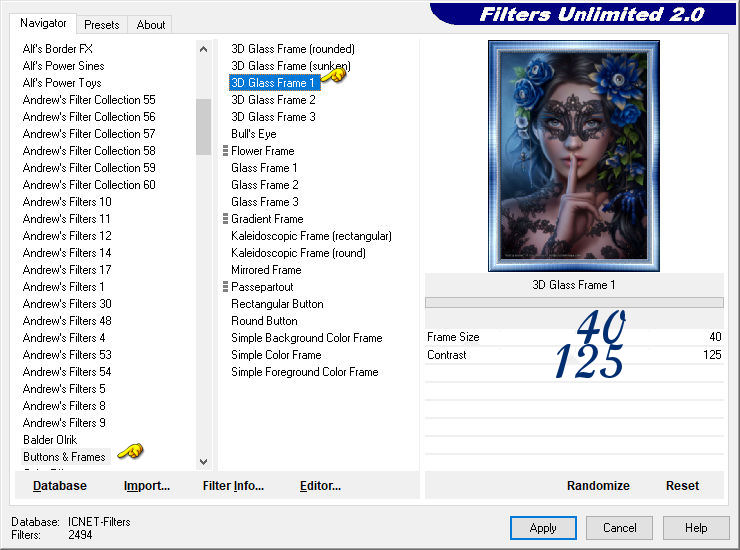Choose the Bull's Eye filter

[254, 134]
